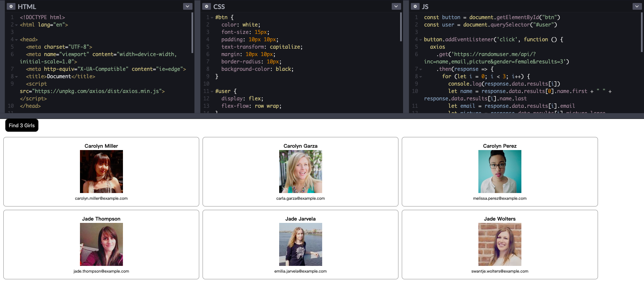Click the const user querySelector line

490,25
